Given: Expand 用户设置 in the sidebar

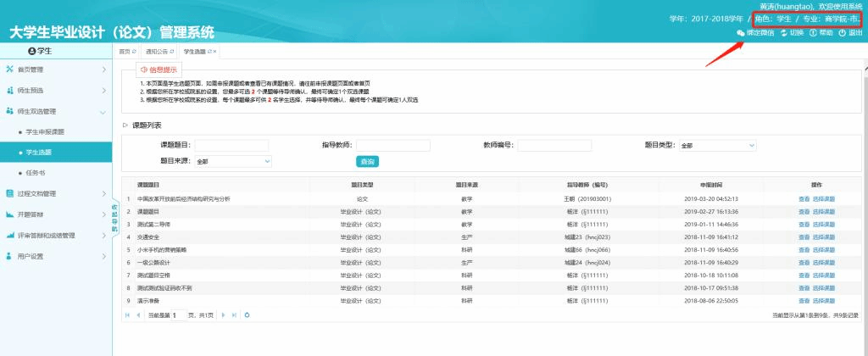Looking at the screenshot, I should point(55,256).
